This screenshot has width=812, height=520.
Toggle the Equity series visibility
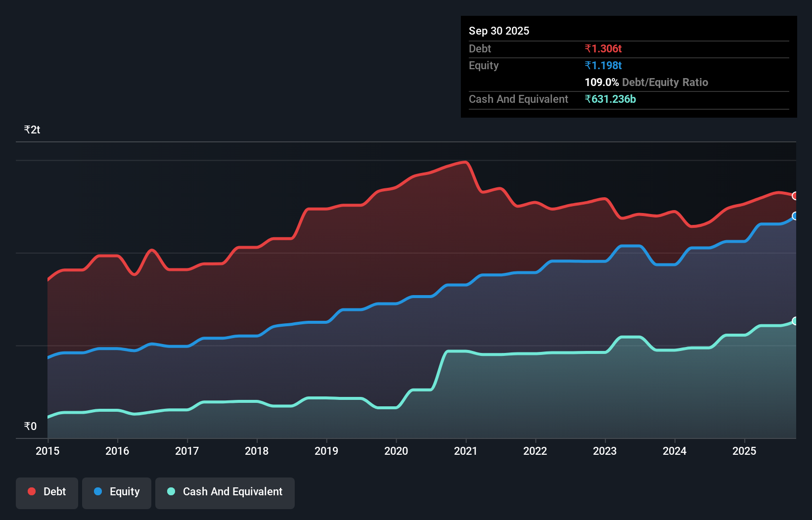116,492
